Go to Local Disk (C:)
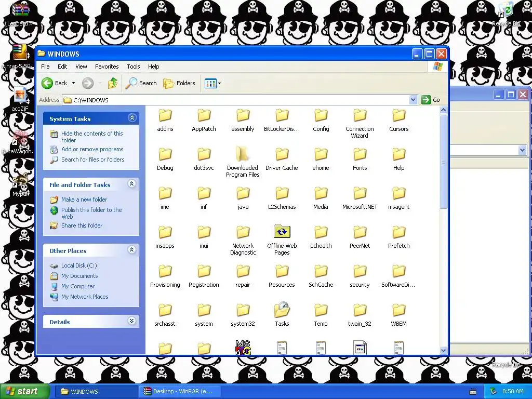Image resolution: width=532 pixels, height=399 pixels. (x=79, y=265)
